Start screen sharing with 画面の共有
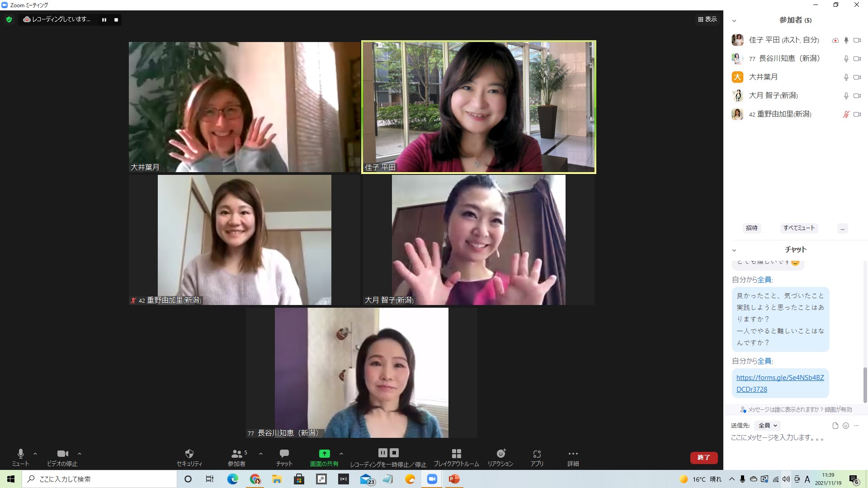Screen dimensions: 868x488 coord(324,457)
